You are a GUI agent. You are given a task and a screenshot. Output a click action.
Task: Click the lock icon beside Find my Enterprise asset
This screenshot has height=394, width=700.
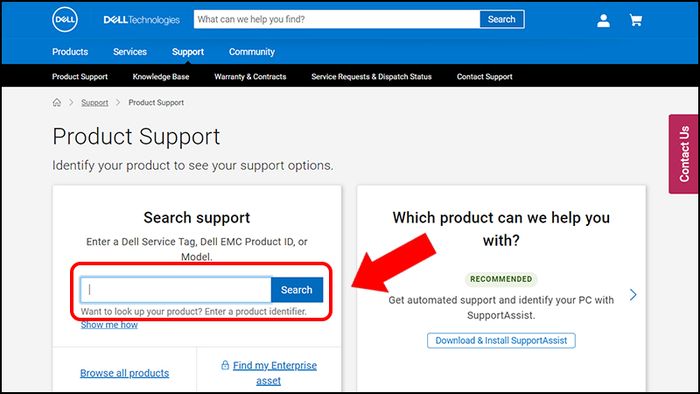tap(225, 365)
